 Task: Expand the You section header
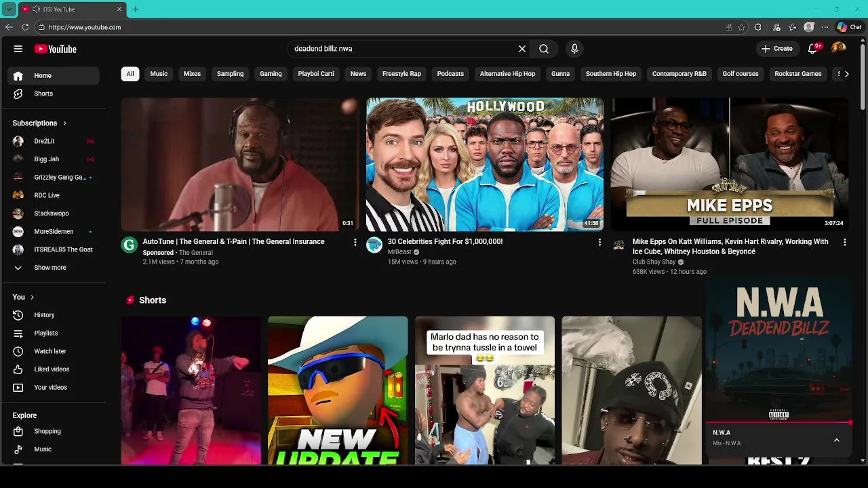(x=23, y=297)
